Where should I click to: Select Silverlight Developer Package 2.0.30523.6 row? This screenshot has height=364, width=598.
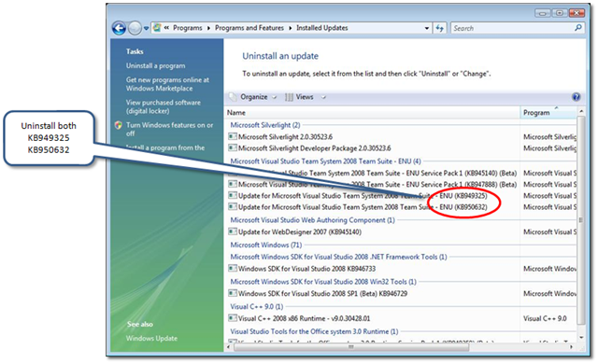tap(314, 148)
